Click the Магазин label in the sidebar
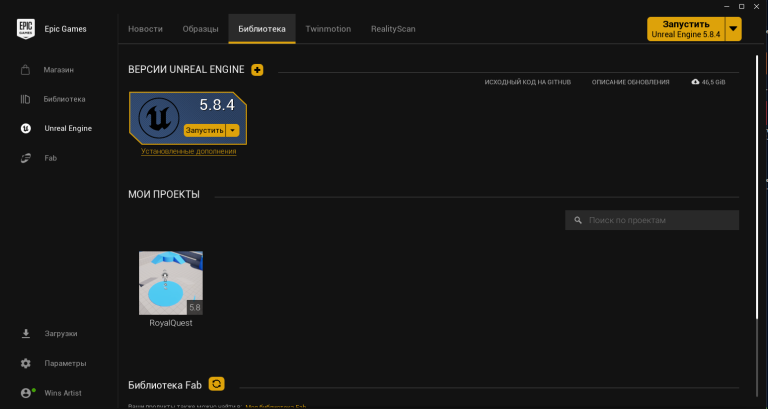The height and width of the screenshot is (409, 768). tap(59, 70)
